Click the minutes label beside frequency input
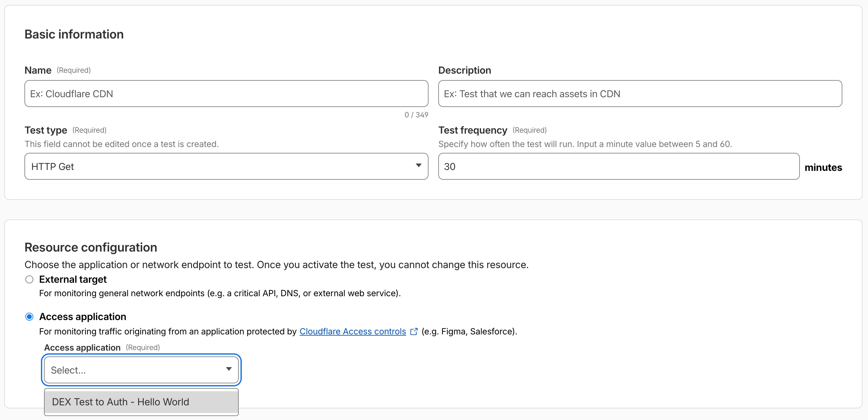Image resolution: width=868 pixels, height=420 pixels. tap(823, 167)
